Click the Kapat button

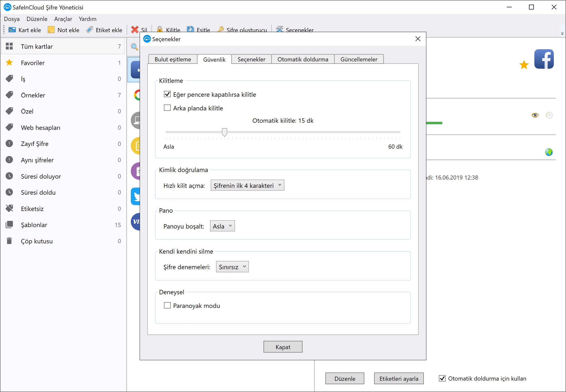point(283,347)
